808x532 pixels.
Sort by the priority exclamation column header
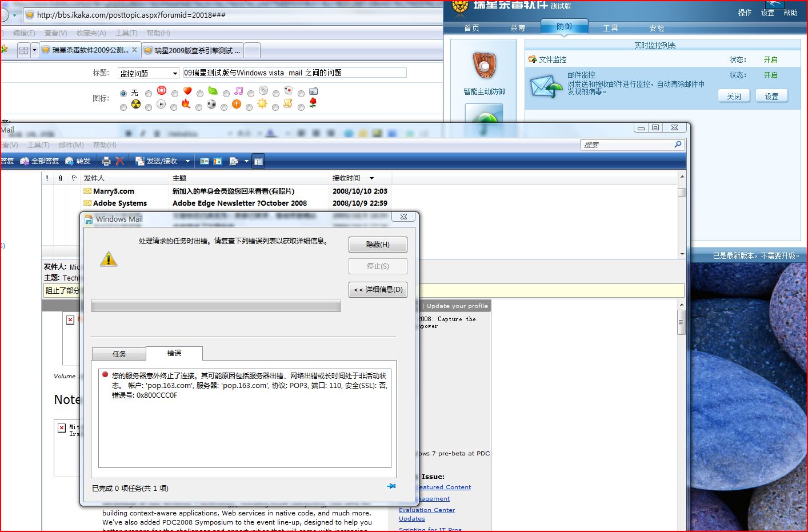tap(47, 178)
